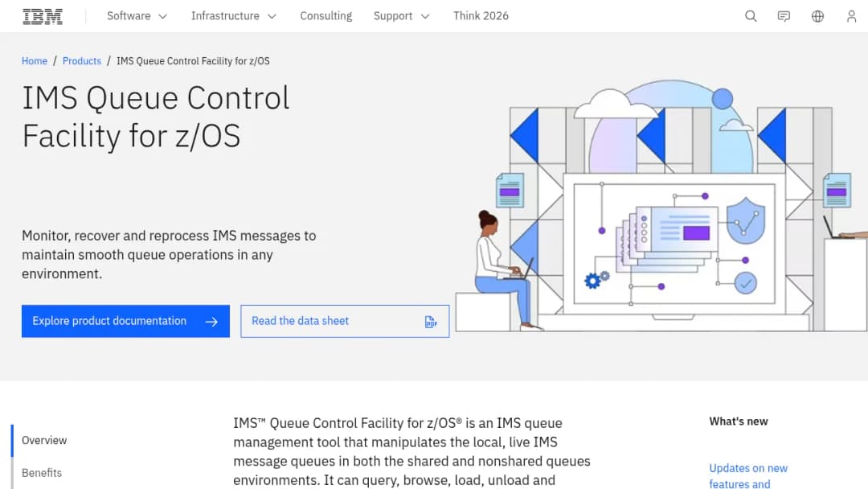Open the Think 2026 menu item
This screenshot has height=489, width=868.
pos(481,16)
